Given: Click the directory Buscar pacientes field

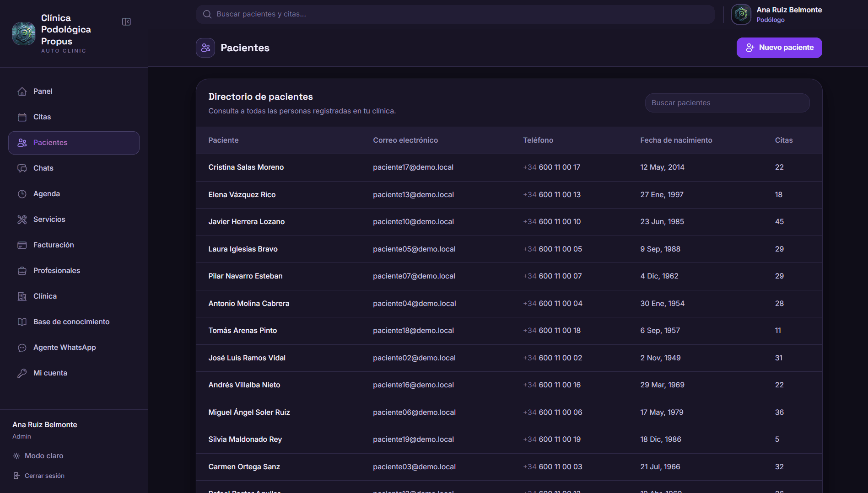Looking at the screenshot, I should point(727,103).
